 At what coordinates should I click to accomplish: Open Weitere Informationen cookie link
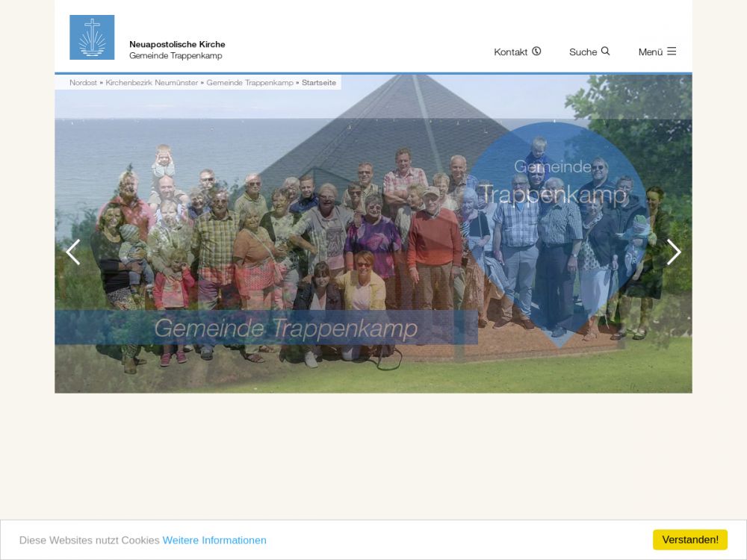pos(214,540)
